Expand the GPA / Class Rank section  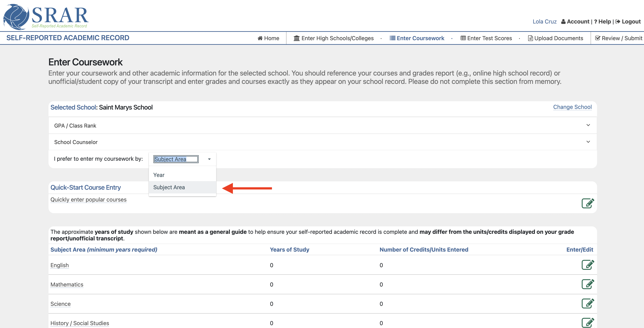(x=588, y=125)
